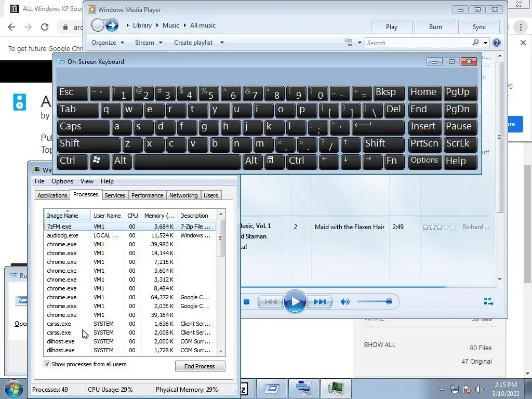Open the Chrome three-dot menu
The image size is (532, 399).
click(521, 27)
